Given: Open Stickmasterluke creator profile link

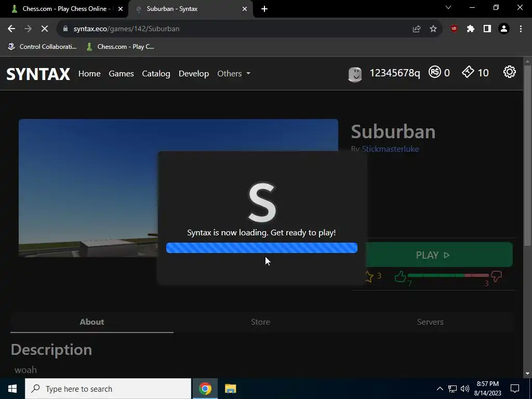Looking at the screenshot, I should pyautogui.click(x=390, y=149).
